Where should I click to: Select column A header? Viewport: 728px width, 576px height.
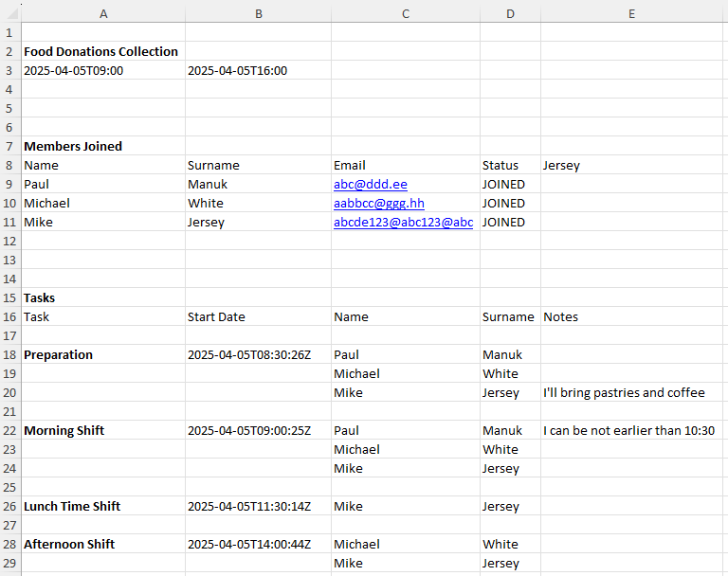102,13
